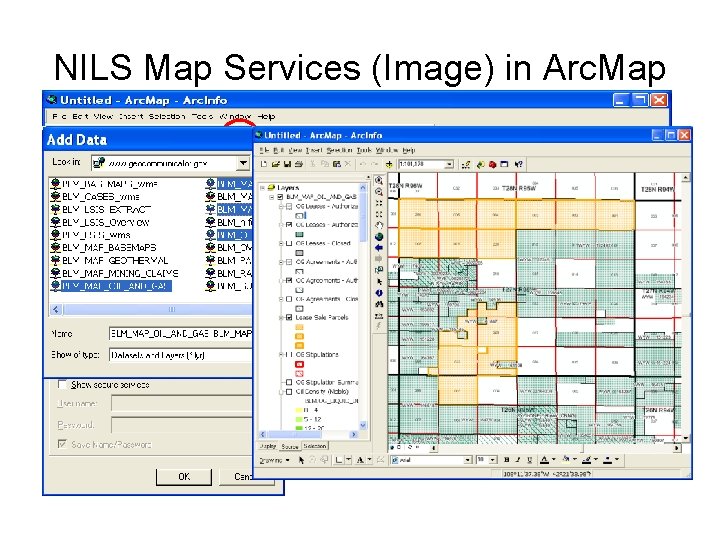Viewport: 720px width, 540px height.
Task: Open File menu in back ArcMap window
Action: coord(59,117)
